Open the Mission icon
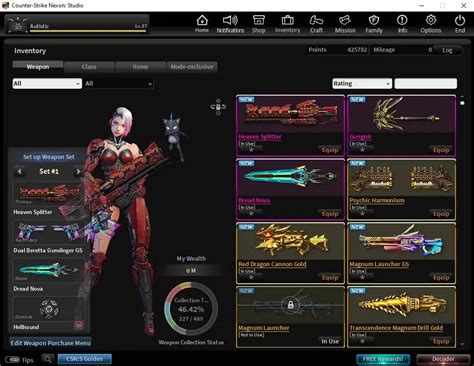 [x=345, y=21]
